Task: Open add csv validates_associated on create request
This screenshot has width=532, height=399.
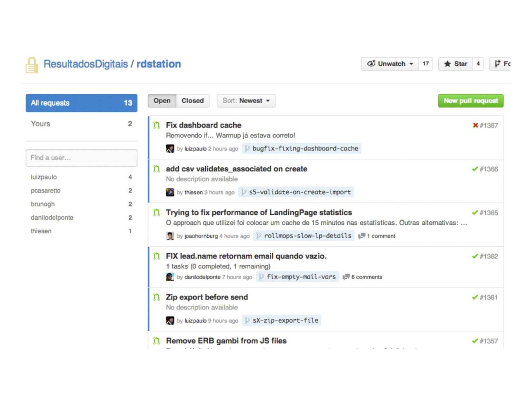Action: click(x=237, y=169)
